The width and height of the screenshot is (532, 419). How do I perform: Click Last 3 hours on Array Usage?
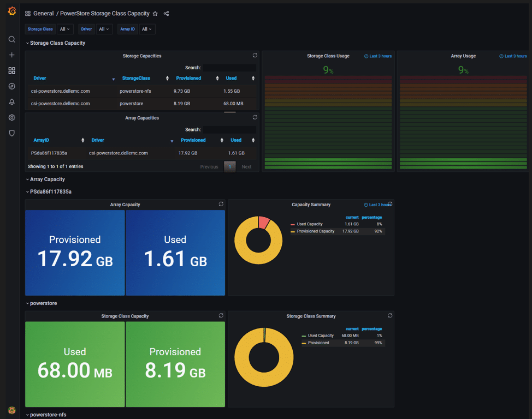click(x=513, y=56)
